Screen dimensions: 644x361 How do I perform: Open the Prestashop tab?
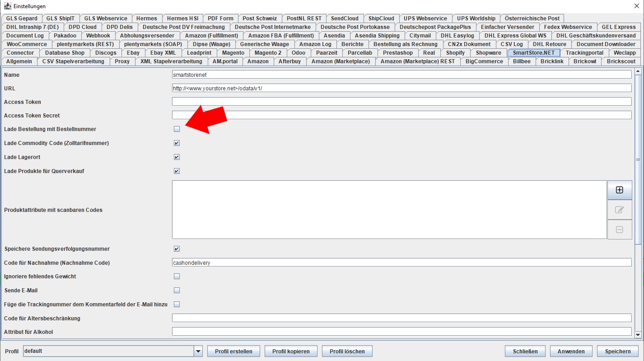(x=397, y=53)
